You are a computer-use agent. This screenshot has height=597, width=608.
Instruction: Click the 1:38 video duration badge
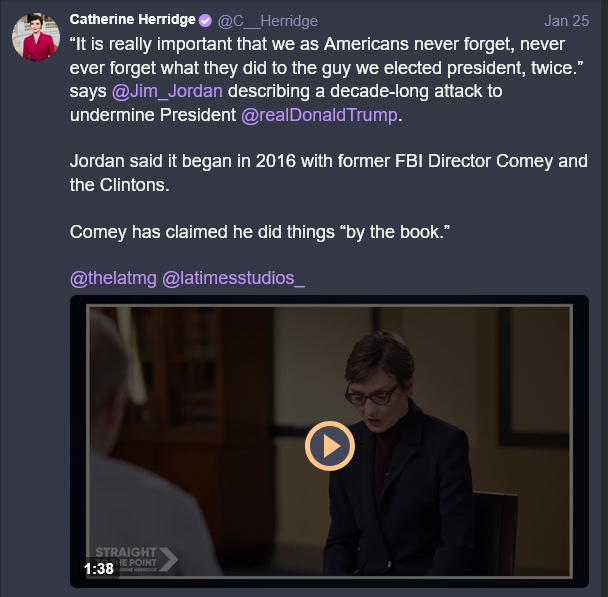98,568
